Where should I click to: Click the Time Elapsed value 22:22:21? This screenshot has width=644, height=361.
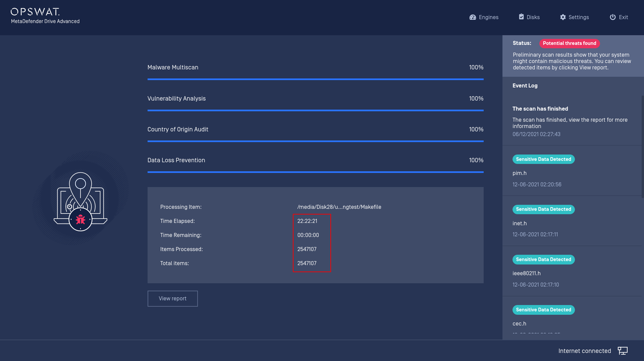point(307,221)
